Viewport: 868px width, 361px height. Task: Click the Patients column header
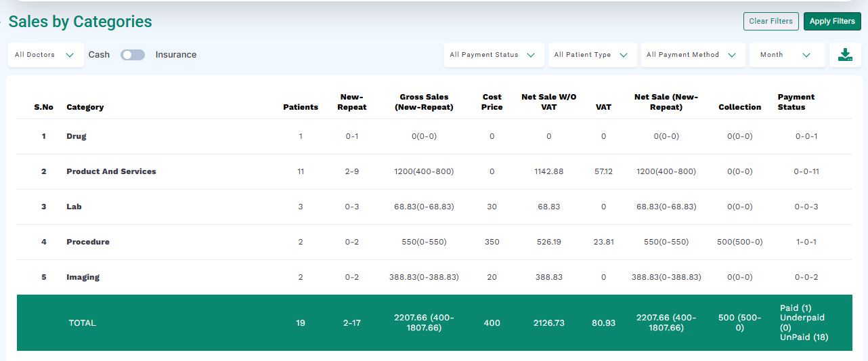click(301, 107)
